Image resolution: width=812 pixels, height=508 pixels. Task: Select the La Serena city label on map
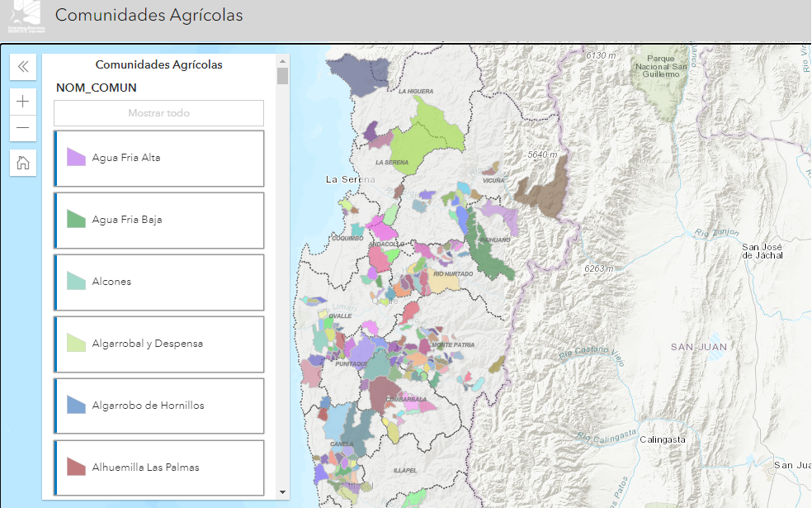[350, 179]
